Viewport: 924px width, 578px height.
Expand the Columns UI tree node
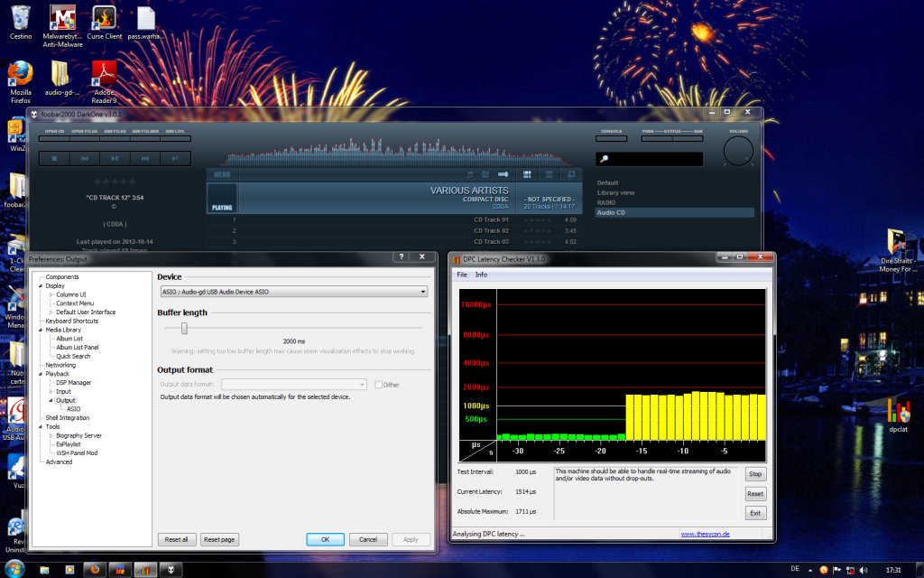[x=51, y=295]
